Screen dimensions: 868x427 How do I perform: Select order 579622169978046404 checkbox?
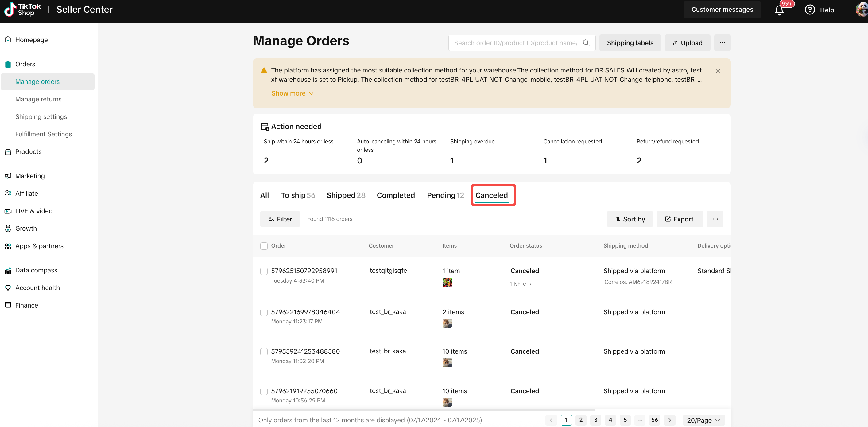(264, 312)
